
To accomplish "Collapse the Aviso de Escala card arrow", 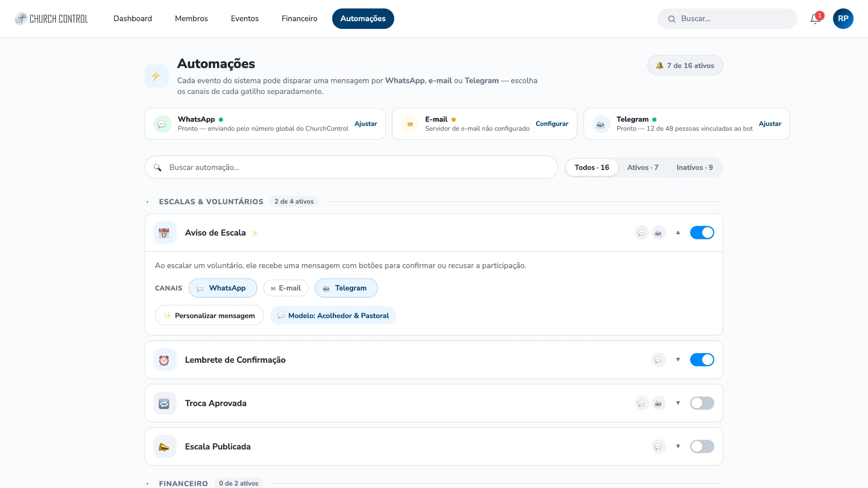I will (678, 233).
